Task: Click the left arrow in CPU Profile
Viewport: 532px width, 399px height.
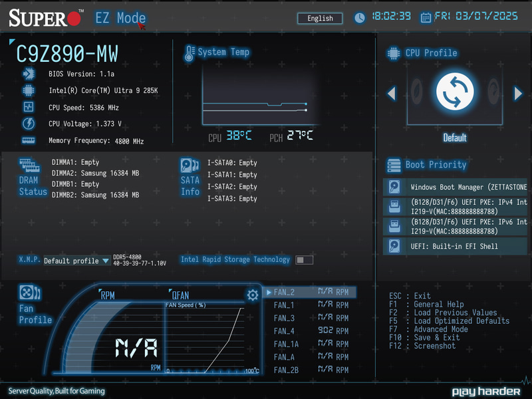Action: point(392,94)
